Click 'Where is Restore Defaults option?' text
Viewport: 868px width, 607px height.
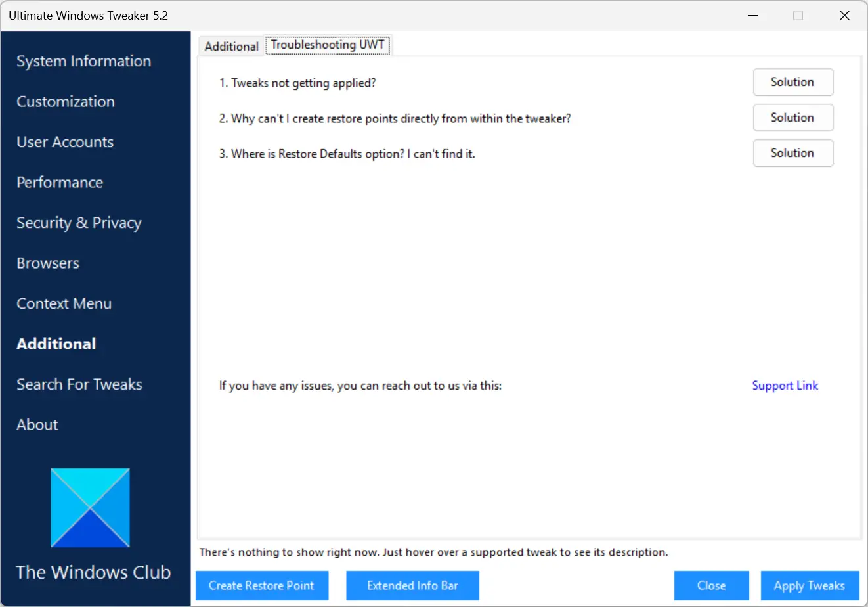click(347, 154)
